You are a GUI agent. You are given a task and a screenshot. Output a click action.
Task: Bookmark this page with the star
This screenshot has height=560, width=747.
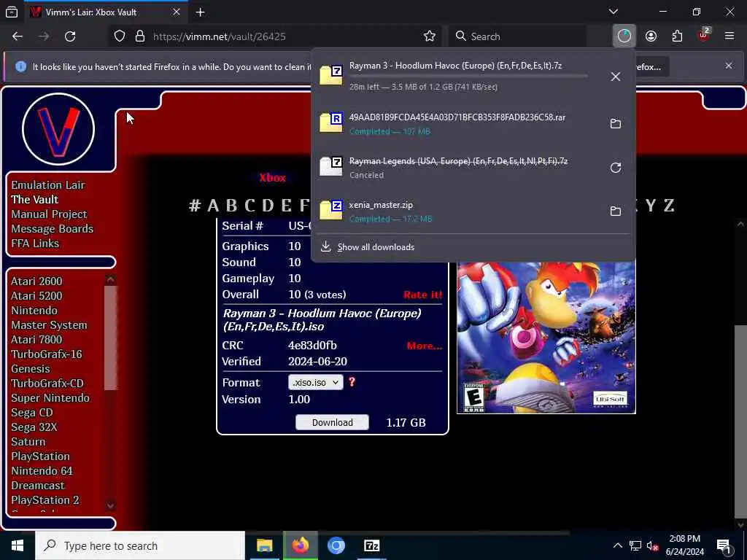pos(429,36)
